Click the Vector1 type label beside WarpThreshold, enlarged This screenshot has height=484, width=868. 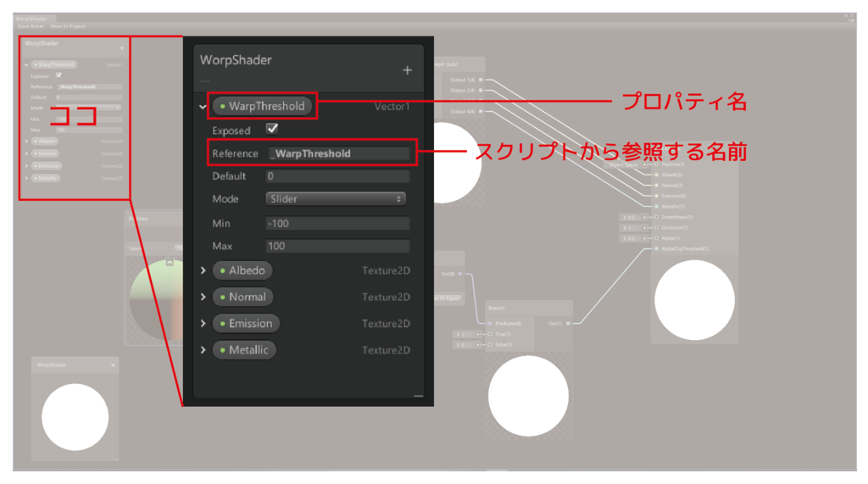(392, 106)
